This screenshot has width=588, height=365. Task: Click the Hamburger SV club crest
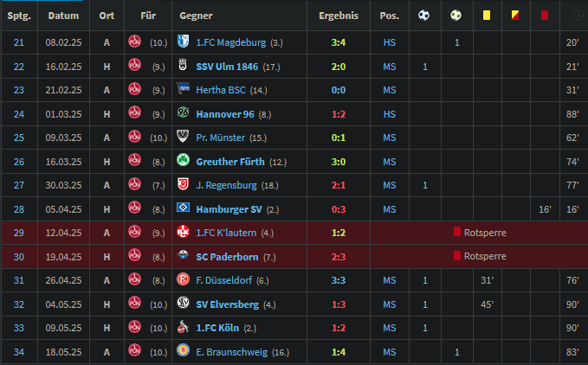tap(184, 208)
